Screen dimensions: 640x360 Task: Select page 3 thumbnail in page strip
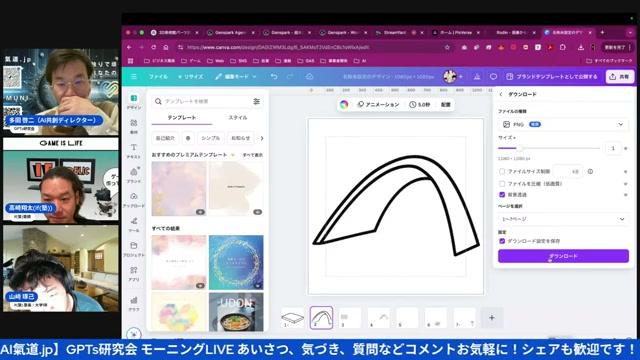[x=350, y=318]
